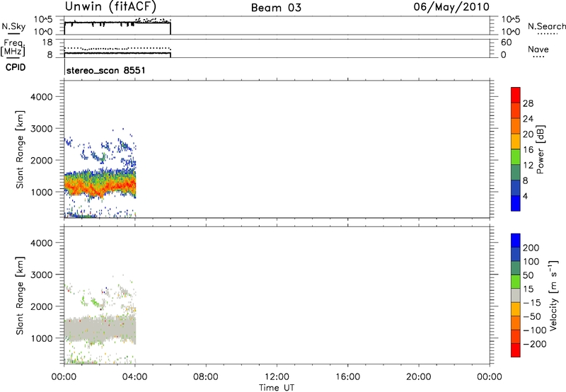
Task: Click the 'Velocity [m s-1]' colorbar label
Action: 553,295
